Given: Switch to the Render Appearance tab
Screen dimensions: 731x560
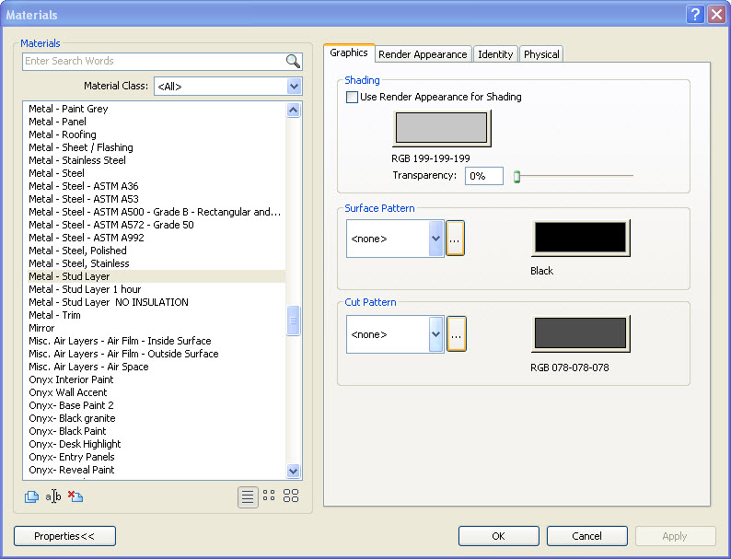Looking at the screenshot, I should click(423, 54).
